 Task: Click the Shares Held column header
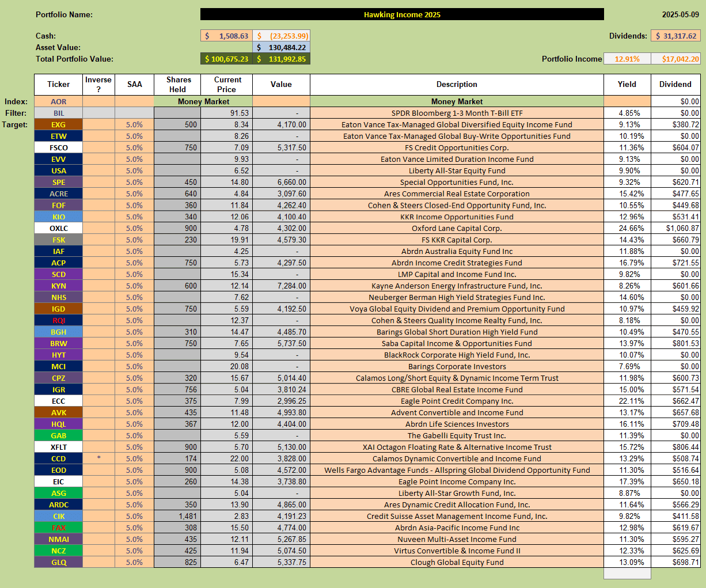178,84
